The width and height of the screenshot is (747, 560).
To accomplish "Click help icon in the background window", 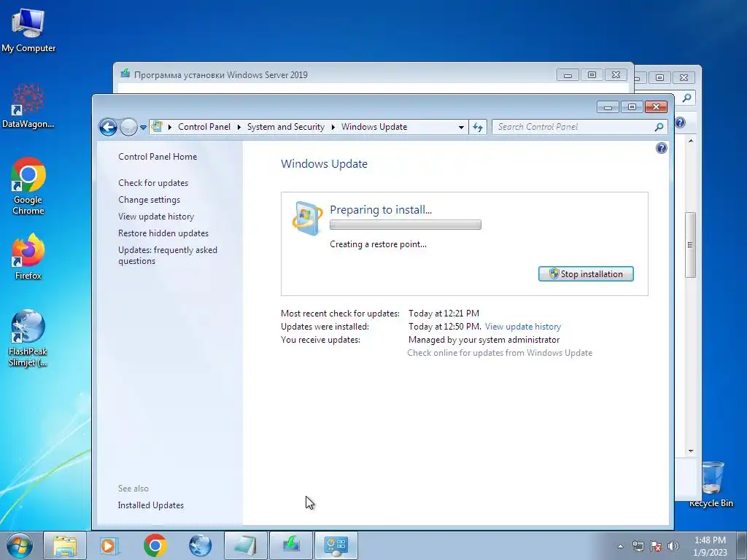I will click(x=681, y=122).
